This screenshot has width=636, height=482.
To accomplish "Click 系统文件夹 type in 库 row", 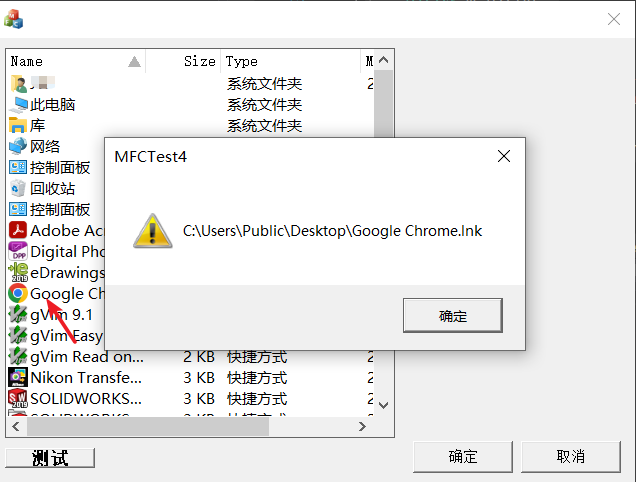I will 264,126.
